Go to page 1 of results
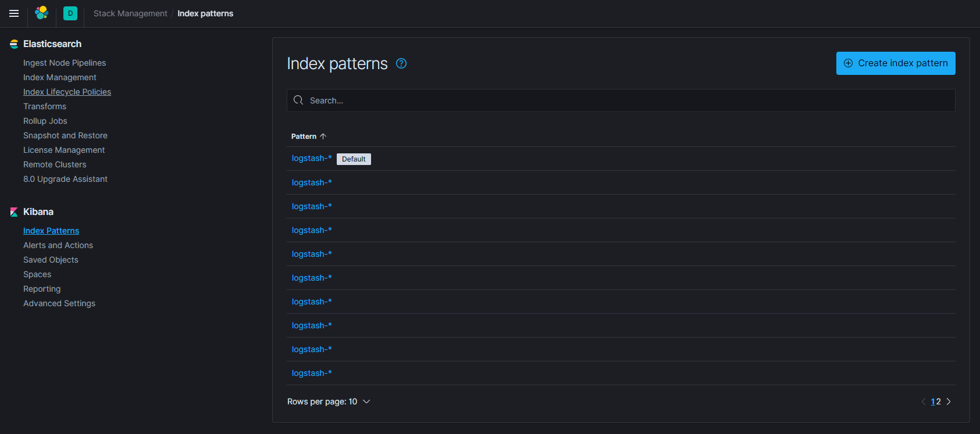The image size is (980, 434). click(x=933, y=401)
